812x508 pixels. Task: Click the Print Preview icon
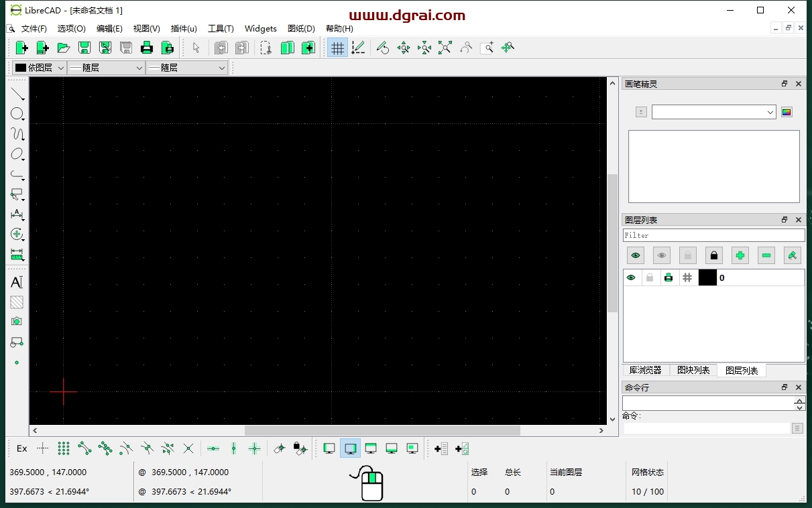click(168, 48)
